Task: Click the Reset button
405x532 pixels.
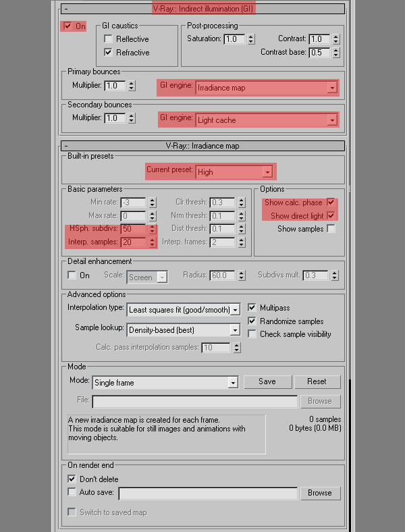Action: click(317, 381)
